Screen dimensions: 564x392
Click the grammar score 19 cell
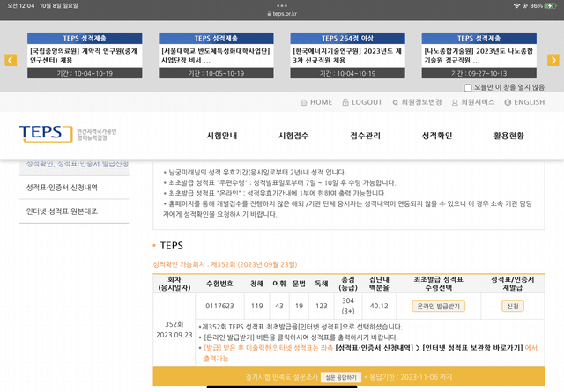click(x=299, y=306)
